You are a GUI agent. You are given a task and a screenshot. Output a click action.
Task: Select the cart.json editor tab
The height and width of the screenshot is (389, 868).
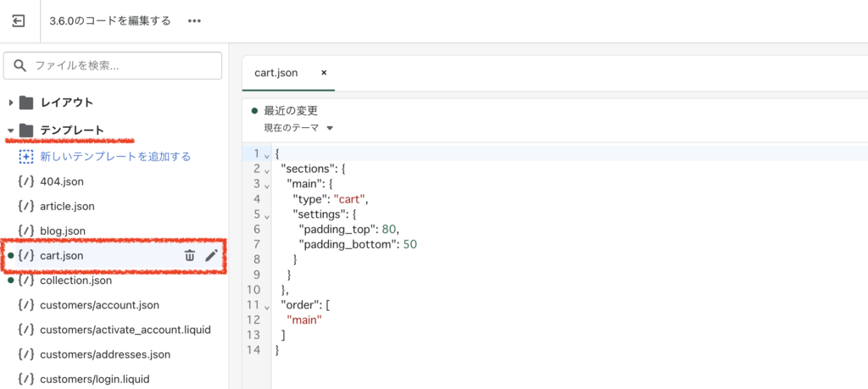click(276, 73)
